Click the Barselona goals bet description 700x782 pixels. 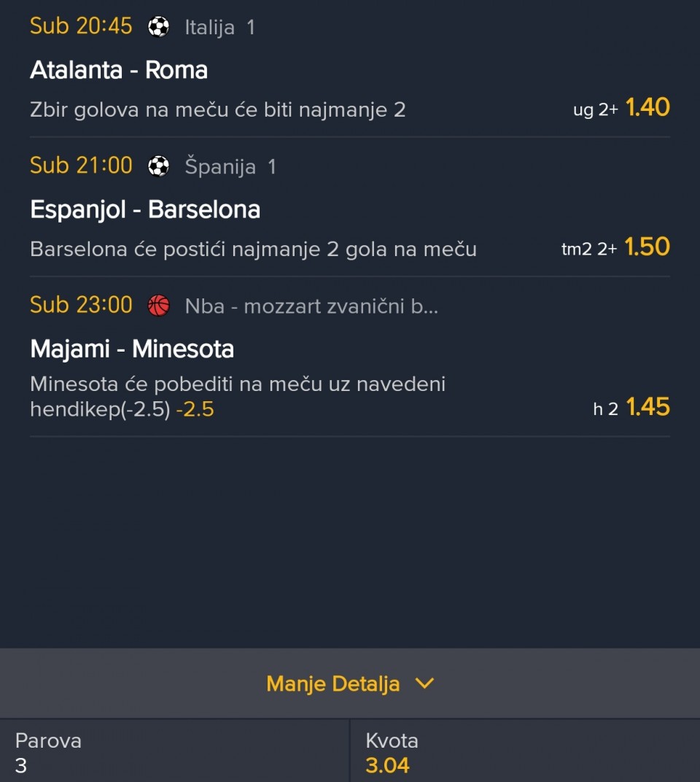coord(253,249)
